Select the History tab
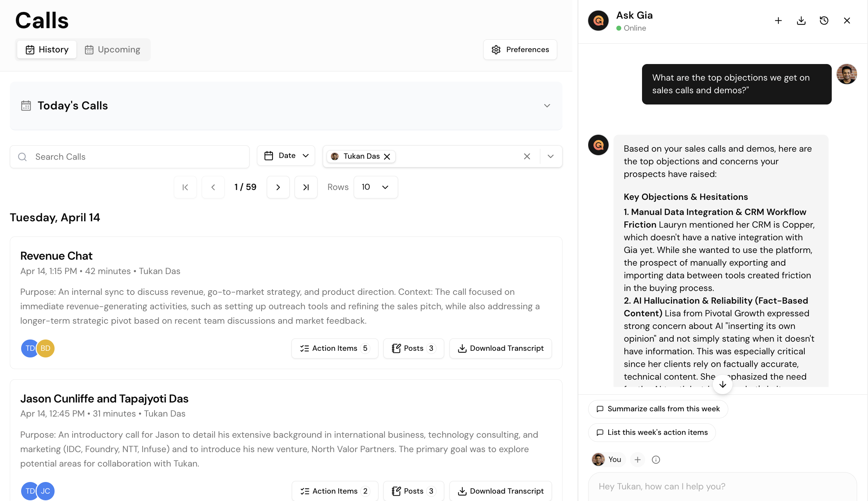Screen dimensions: 868x501 coord(47,50)
